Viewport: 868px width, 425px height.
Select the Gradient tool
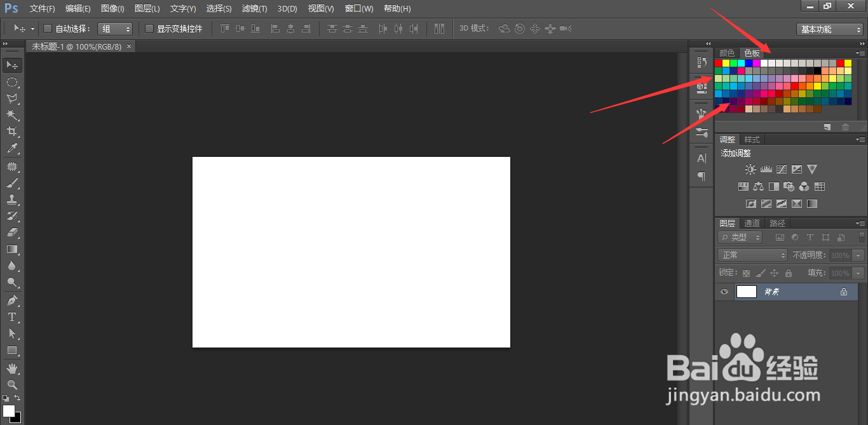tap(12, 249)
